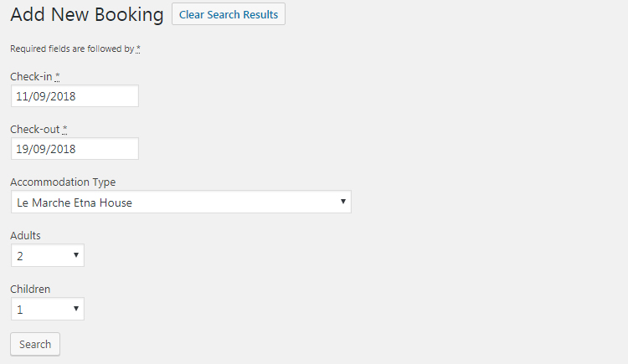This screenshot has width=628, height=364.
Task: Focus the Check-in date field
Action: tap(75, 96)
